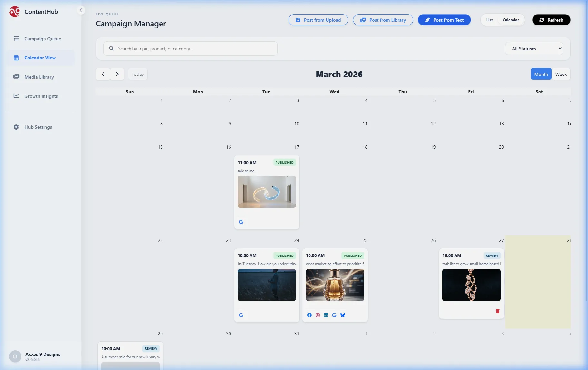Click the Instagram icon on the March 25 post

[x=318, y=315]
